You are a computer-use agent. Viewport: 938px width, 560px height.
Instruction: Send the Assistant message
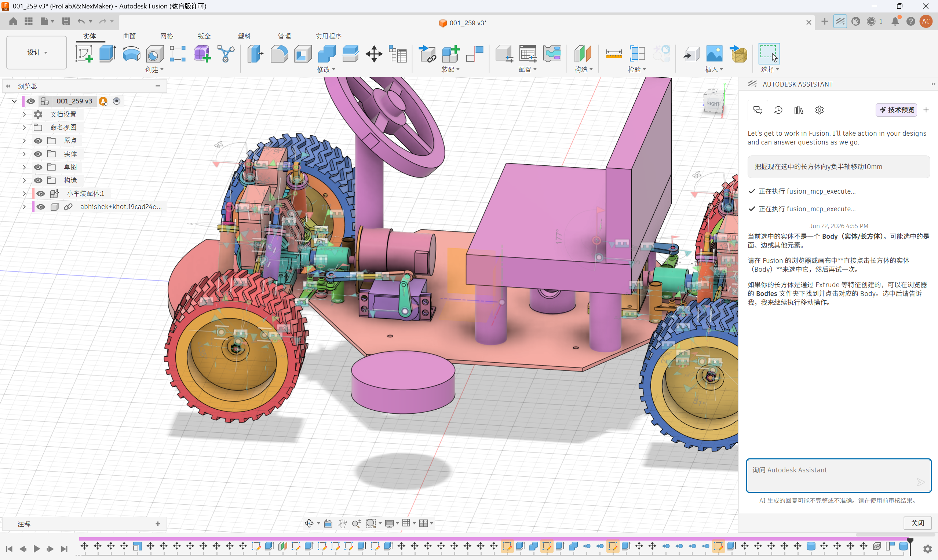(x=921, y=482)
